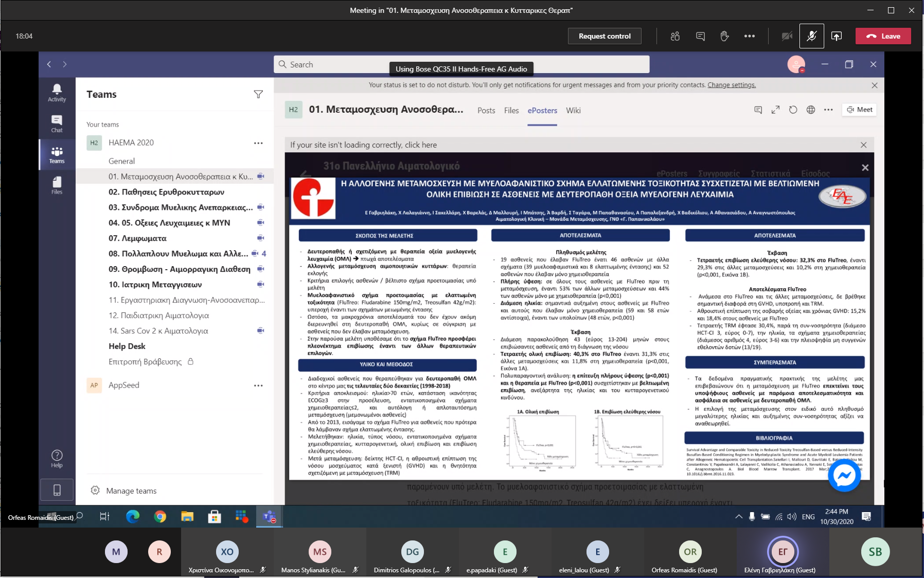Raise hand in the meeting toolbar
This screenshot has height=578, width=924.
724,36
